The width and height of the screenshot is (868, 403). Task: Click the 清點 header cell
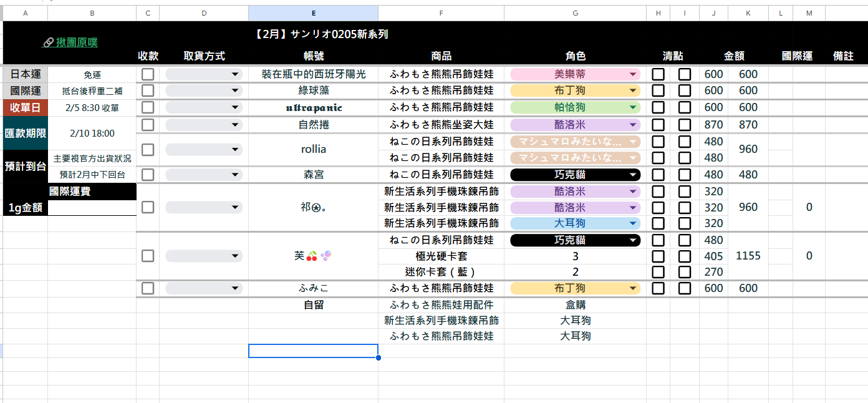pyautogui.click(x=672, y=56)
